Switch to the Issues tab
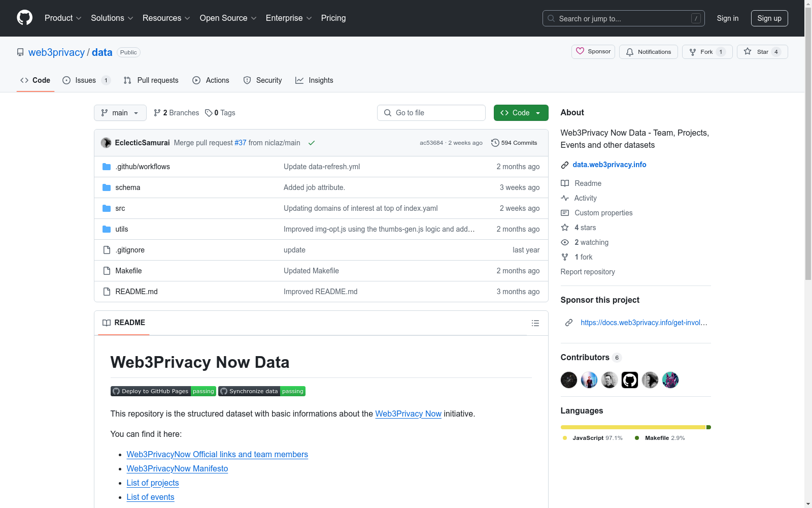The height and width of the screenshot is (508, 812). (x=86, y=80)
